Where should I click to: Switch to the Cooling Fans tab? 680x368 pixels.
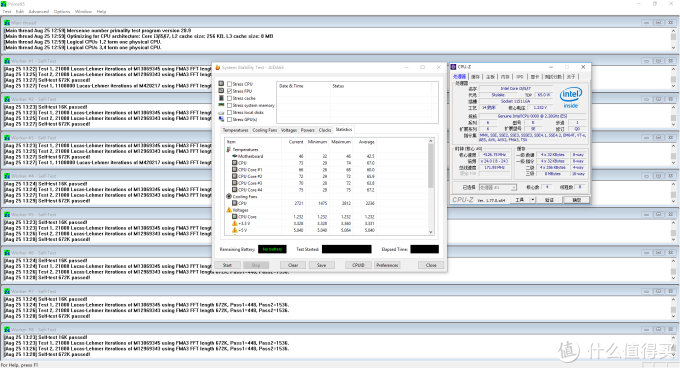265,130
